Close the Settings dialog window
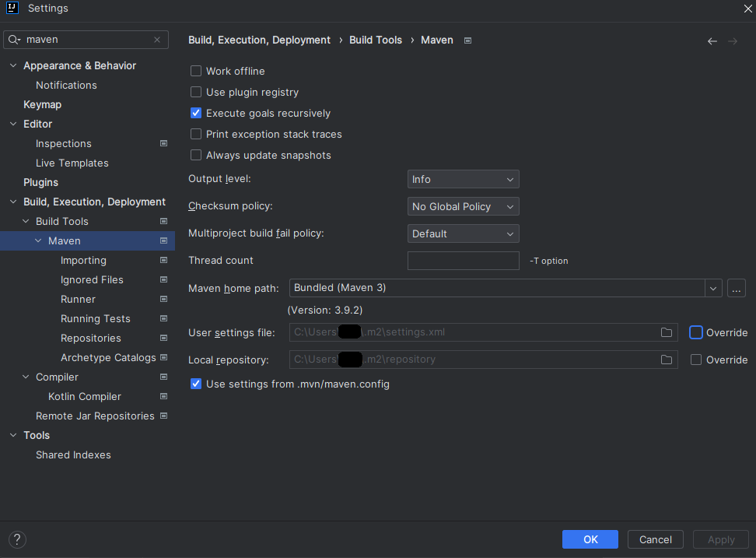 pos(747,9)
